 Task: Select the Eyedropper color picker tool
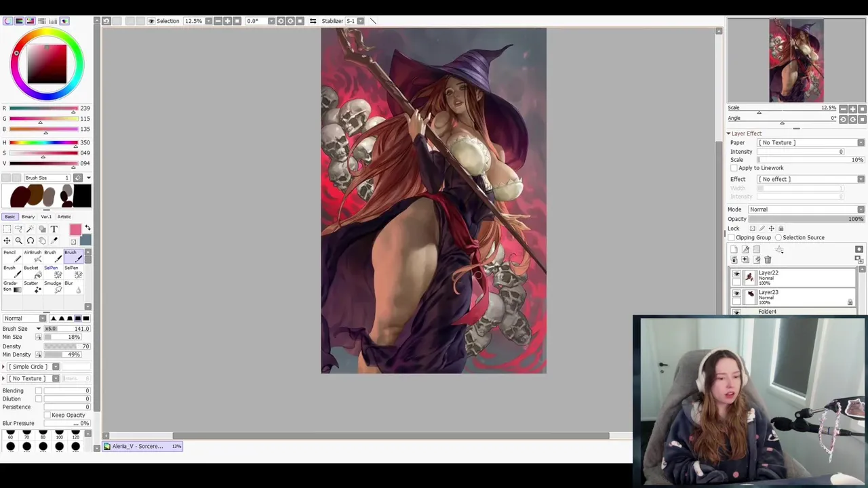(x=54, y=241)
